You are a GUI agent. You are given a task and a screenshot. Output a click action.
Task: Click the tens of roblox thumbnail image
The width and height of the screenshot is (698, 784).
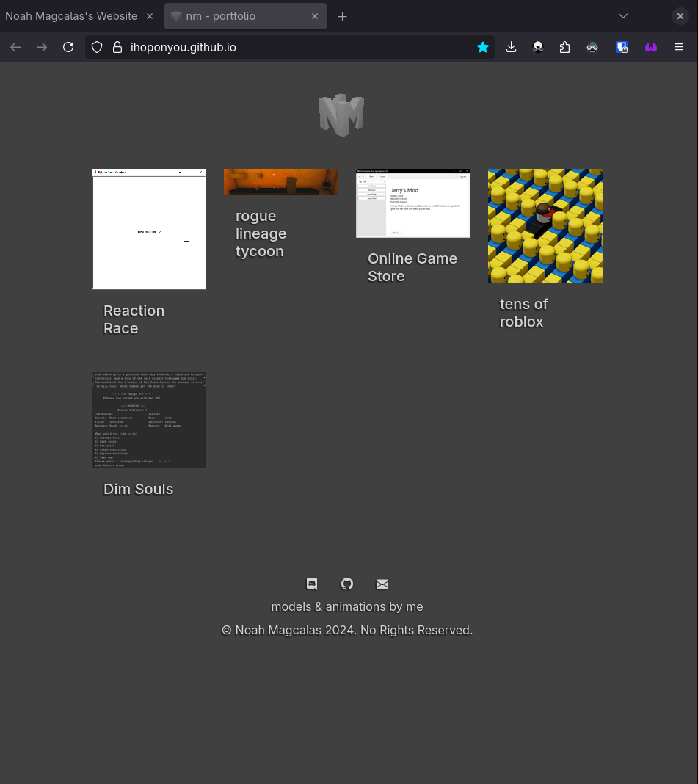tap(545, 225)
